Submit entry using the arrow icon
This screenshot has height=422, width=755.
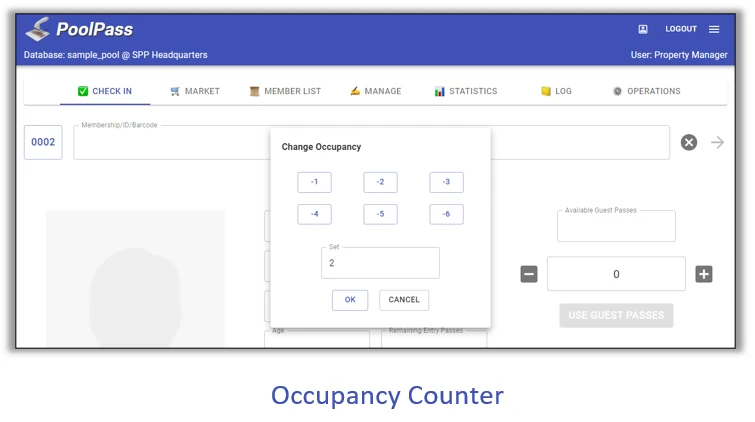click(x=717, y=142)
